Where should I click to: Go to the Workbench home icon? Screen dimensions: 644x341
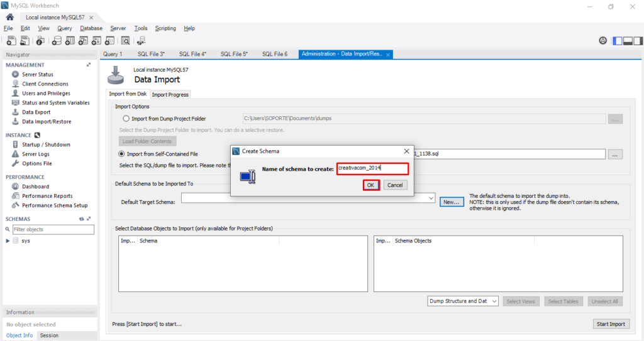pyautogui.click(x=10, y=17)
